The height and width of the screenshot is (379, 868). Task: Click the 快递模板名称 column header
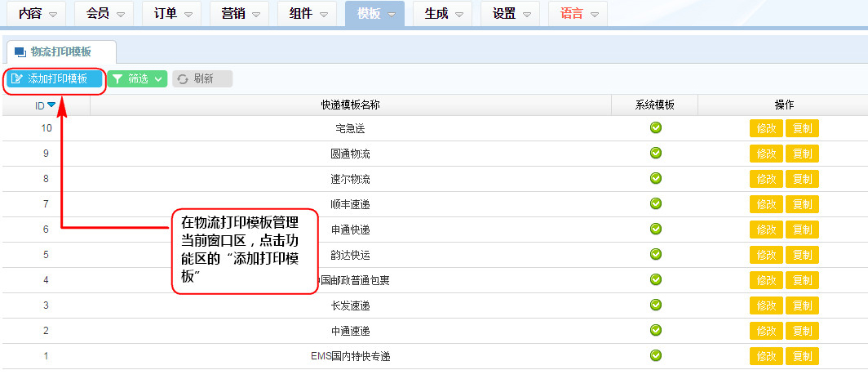[x=351, y=105]
